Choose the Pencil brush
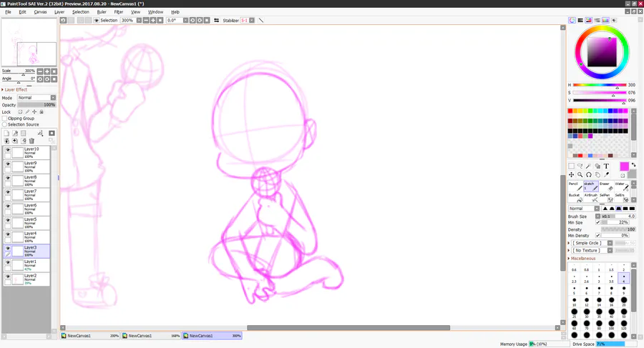The image size is (644, 348). pyautogui.click(x=575, y=186)
